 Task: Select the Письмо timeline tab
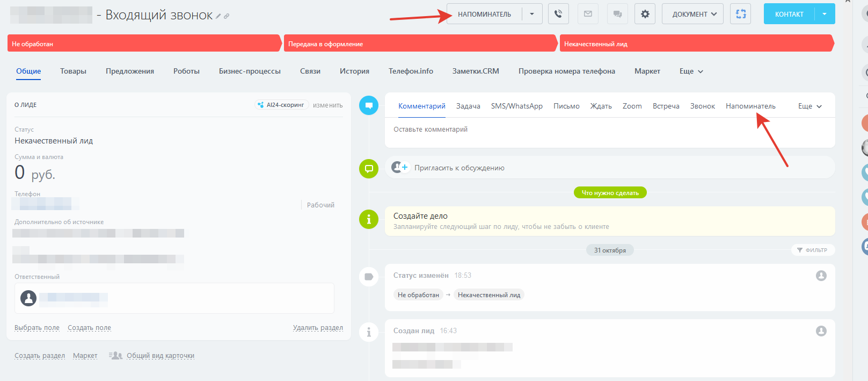566,106
